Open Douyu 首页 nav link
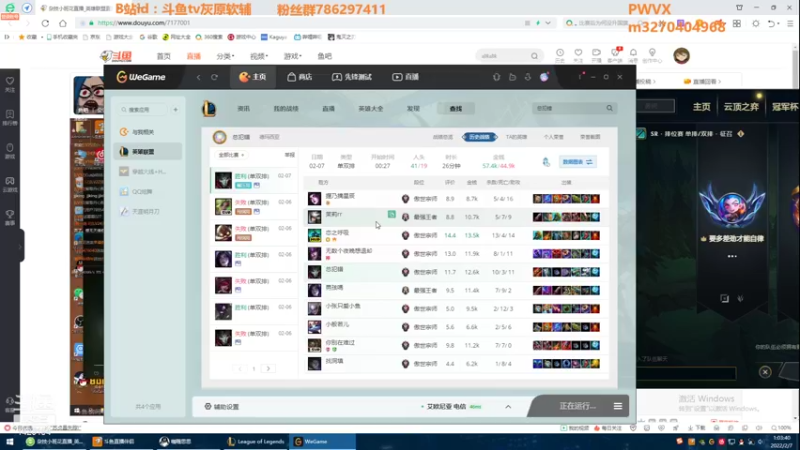This screenshot has height=450, width=800. click(163, 56)
